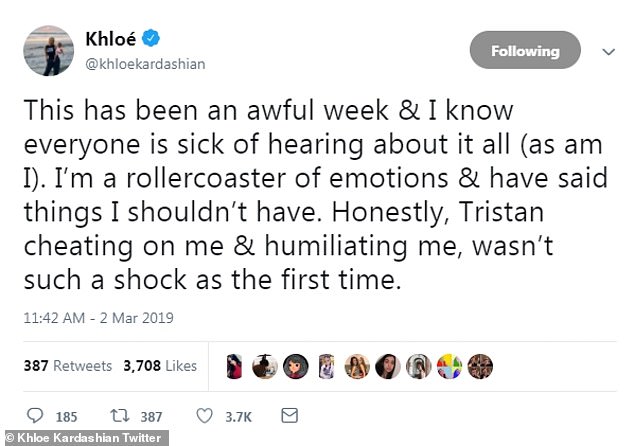This screenshot has width=634, height=446.
Task: Send tweet via Direct Message envelope icon
Action: (x=290, y=414)
